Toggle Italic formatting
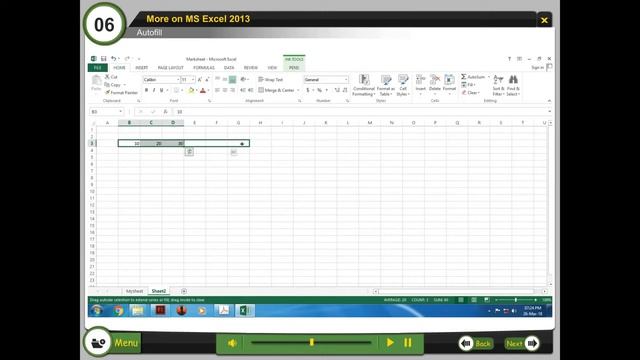This screenshot has height=360, width=640. click(154, 90)
